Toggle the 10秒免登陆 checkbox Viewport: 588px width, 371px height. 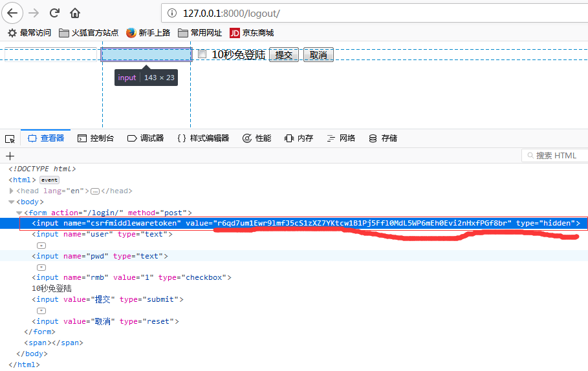pos(202,54)
